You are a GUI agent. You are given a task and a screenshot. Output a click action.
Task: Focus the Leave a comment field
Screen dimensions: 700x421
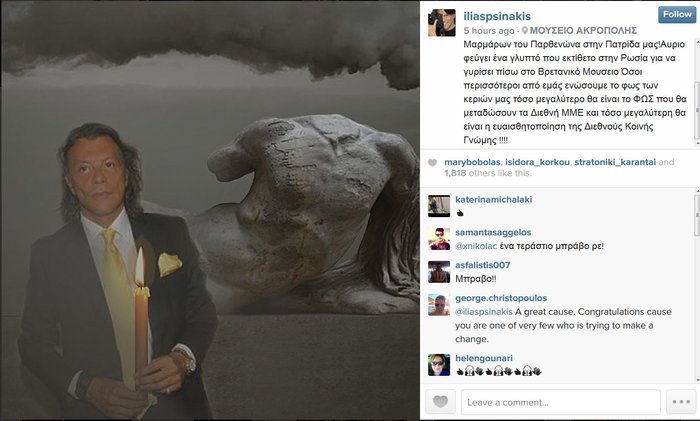click(x=561, y=402)
